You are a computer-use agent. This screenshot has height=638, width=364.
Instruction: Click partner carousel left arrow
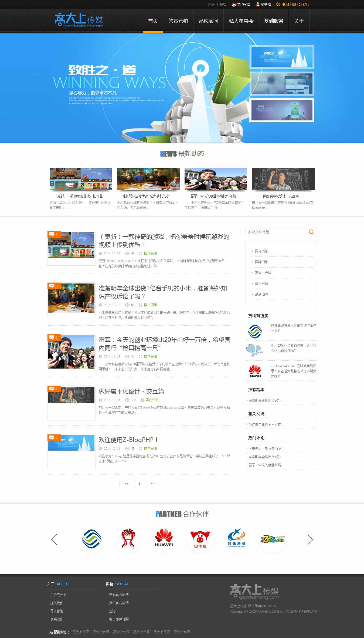pyautogui.click(x=54, y=539)
